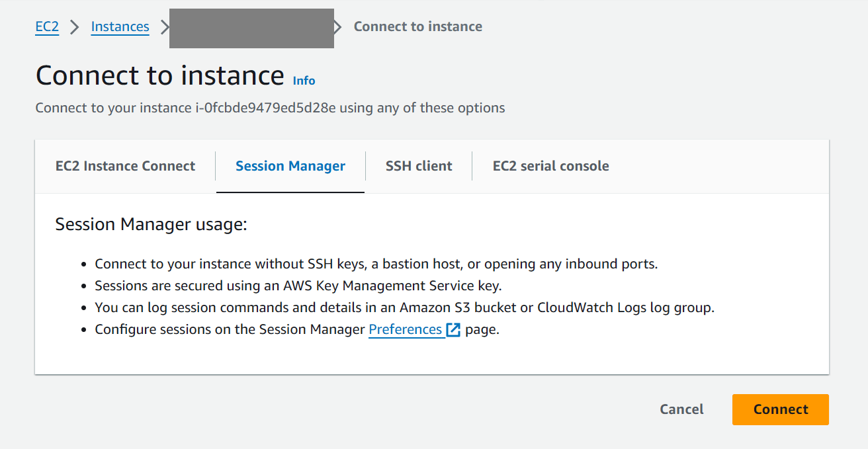Click the main 'Connect to instance' heading
The width and height of the screenshot is (868, 449).
click(160, 75)
